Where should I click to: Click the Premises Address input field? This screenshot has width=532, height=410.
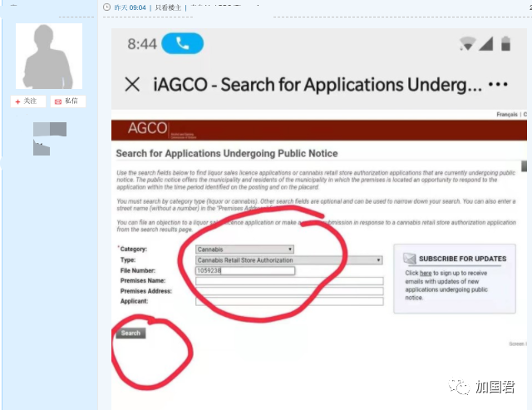tap(289, 291)
